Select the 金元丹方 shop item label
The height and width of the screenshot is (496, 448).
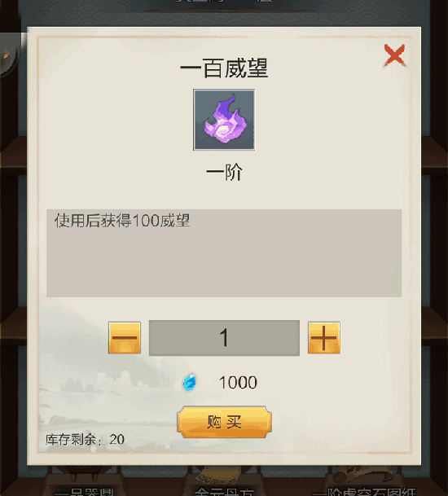(x=224, y=491)
